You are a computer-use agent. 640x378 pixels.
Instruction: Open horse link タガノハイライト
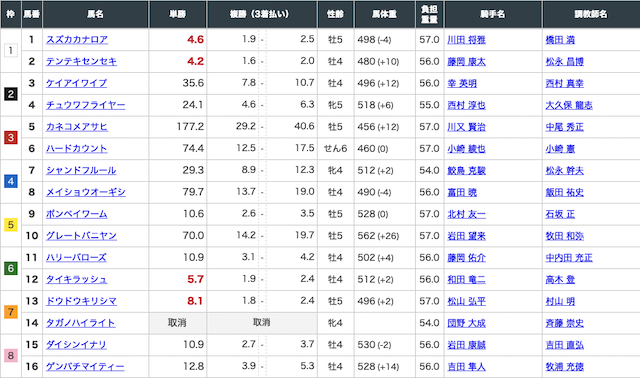(80, 323)
